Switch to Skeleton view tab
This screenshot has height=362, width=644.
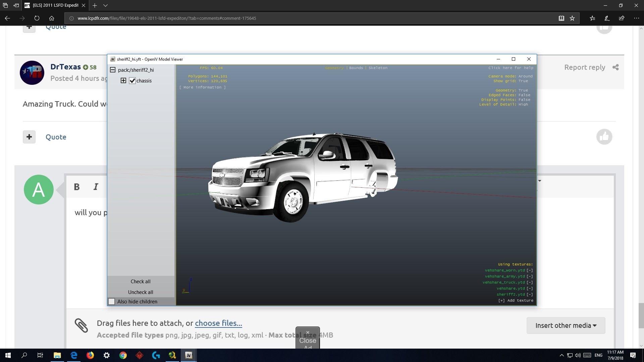(x=378, y=68)
